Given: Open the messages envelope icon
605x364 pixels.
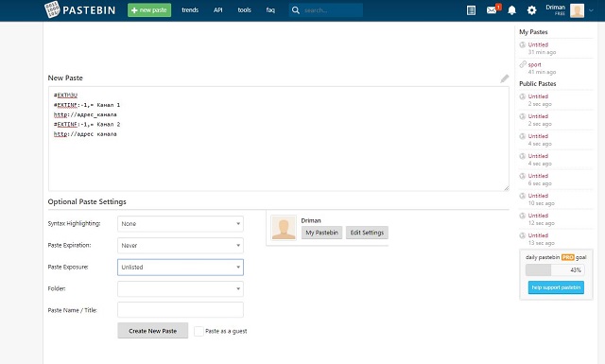Looking at the screenshot, I should pos(492,10).
